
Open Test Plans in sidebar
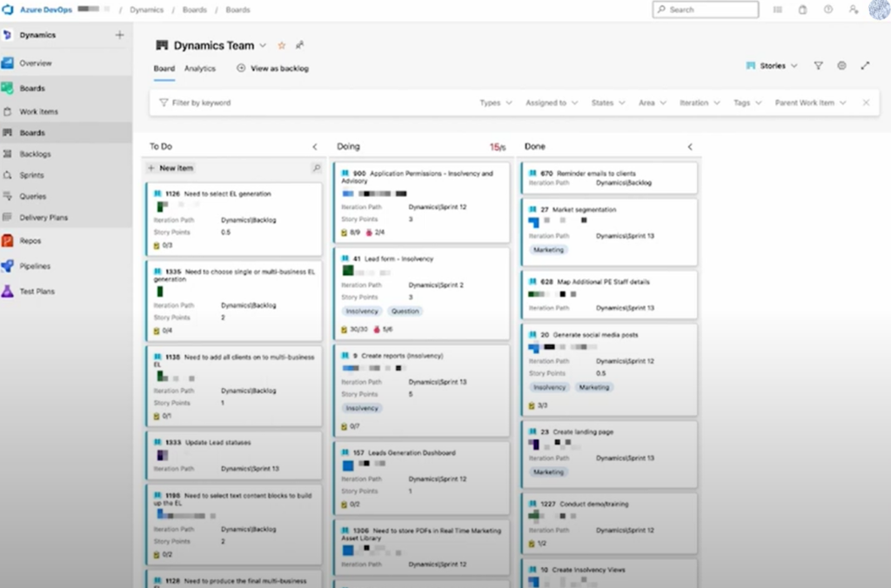(37, 291)
